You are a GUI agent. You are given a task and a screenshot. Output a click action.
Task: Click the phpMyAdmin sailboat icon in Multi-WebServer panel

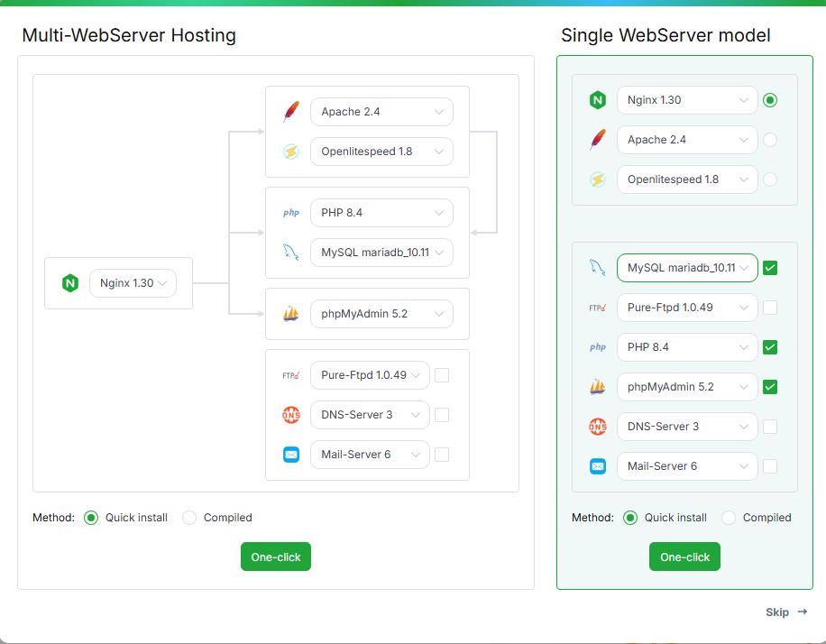point(291,314)
